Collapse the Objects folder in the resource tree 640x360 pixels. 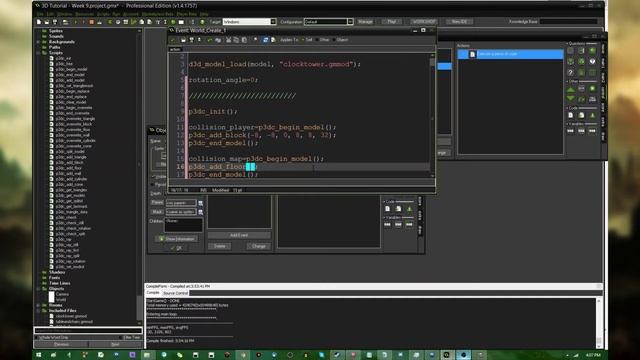click(38, 289)
